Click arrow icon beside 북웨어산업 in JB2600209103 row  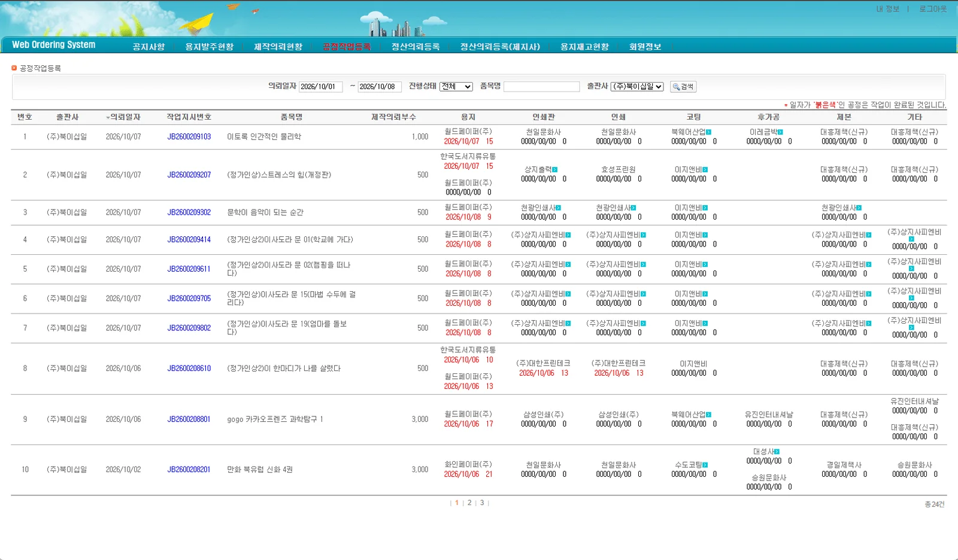tap(709, 132)
